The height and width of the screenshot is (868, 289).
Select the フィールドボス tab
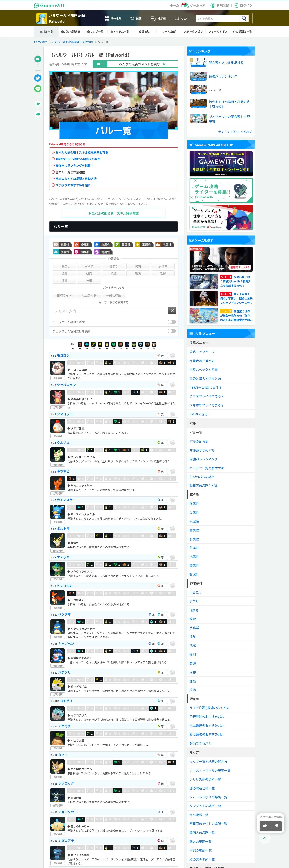[x=218, y=32]
